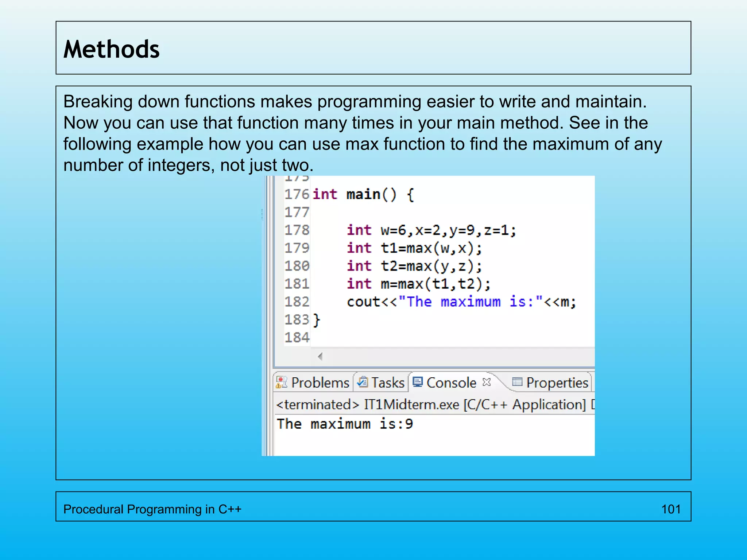Click the slide number 101

[x=671, y=509]
